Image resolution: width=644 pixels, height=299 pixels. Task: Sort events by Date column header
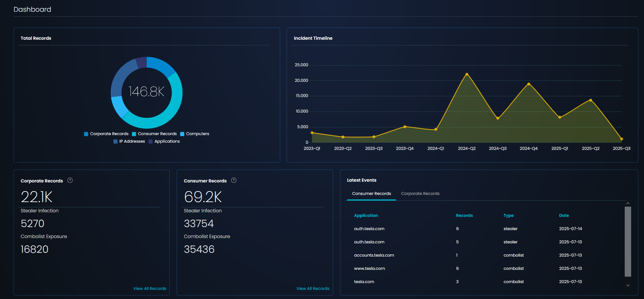[563, 216]
